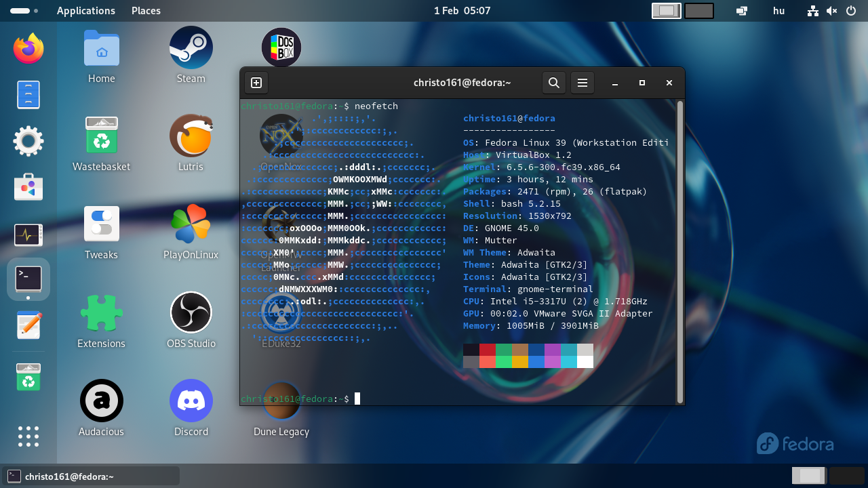Select the Terminal icon in the dock
The image size is (868, 488).
pyautogui.click(x=28, y=279)
